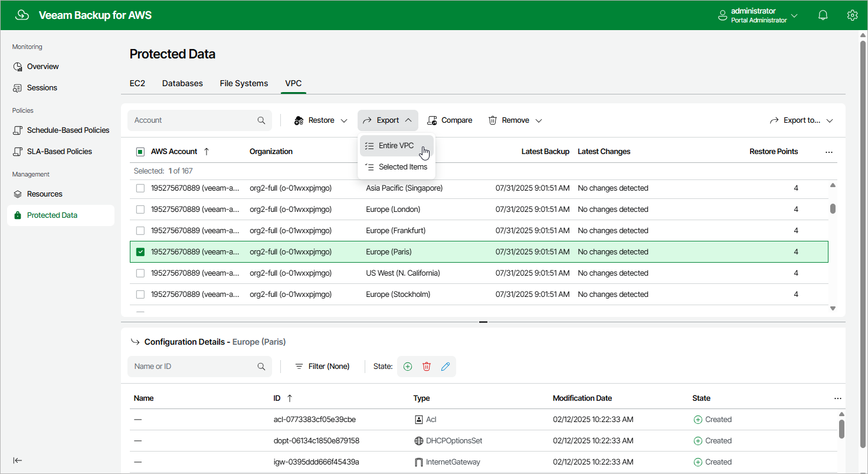
Task: Sort by the Restore Points column
Action: click(x=774, y=152)
